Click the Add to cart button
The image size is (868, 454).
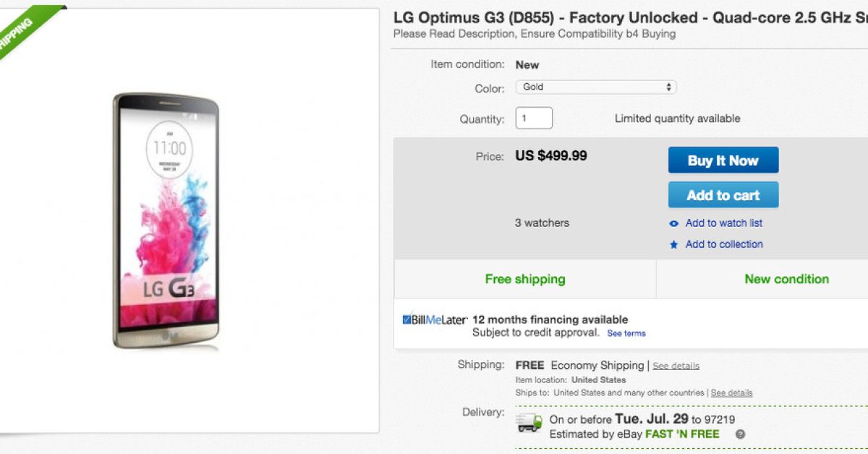click(723, 195)
